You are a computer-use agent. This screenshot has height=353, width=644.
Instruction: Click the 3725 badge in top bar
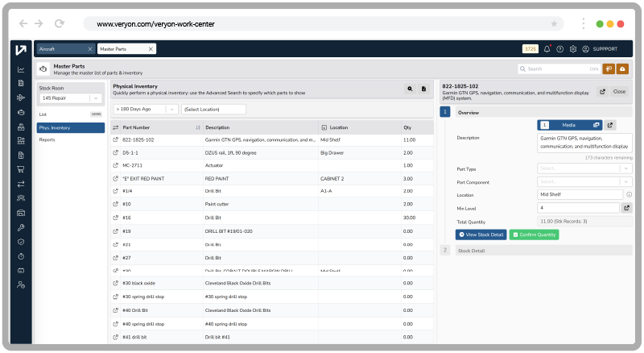[x=530, y=49]
